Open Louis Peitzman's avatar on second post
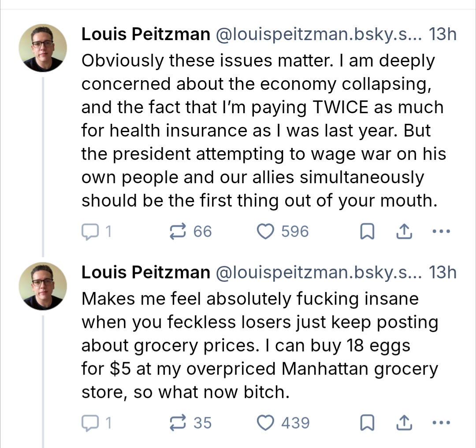The width and height of the screenshot is (476, 448). point(43,286)
